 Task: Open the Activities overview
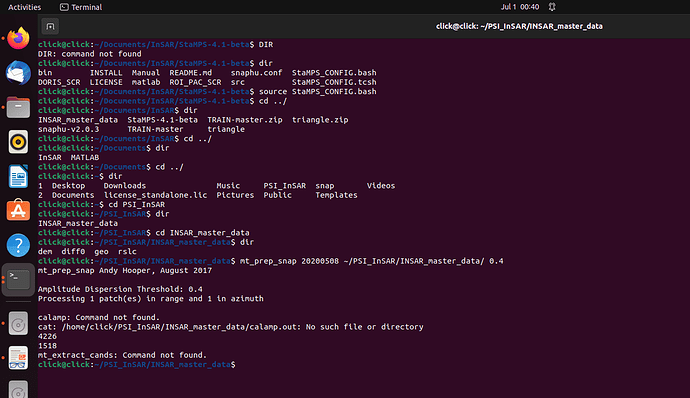coord(24,7)
